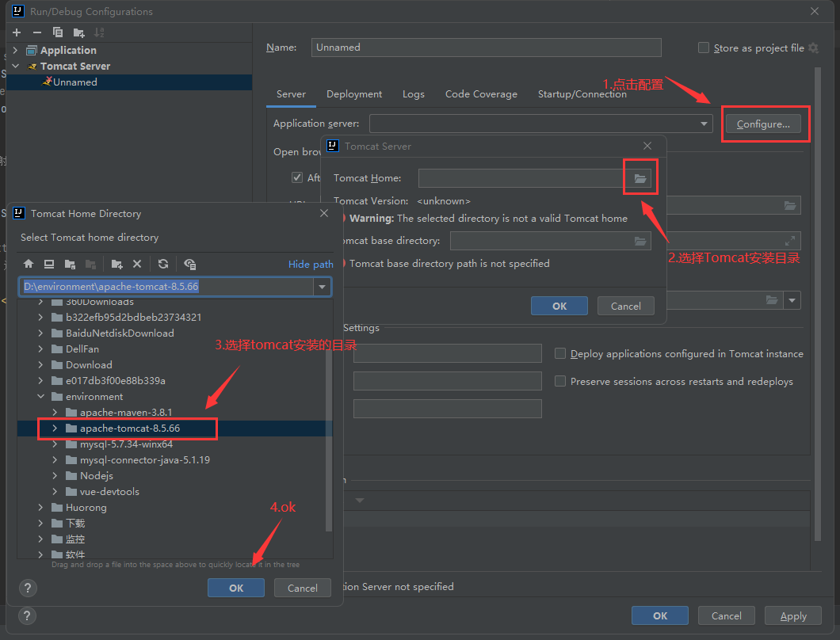This screenshot has height=640, width=840.
Task: Click the directory path field in file chooser
Action: pos(166,287)
